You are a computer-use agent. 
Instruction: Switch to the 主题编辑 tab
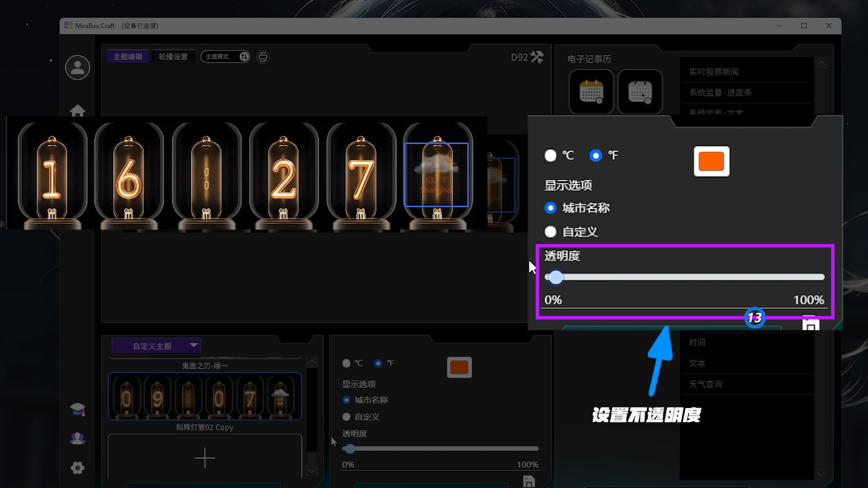[127, 56]
